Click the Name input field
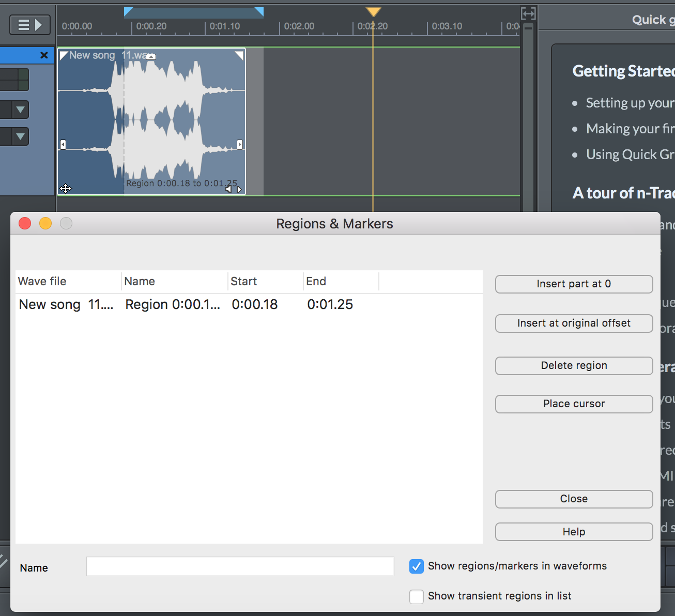675x616 pixels. pos(240,566)
